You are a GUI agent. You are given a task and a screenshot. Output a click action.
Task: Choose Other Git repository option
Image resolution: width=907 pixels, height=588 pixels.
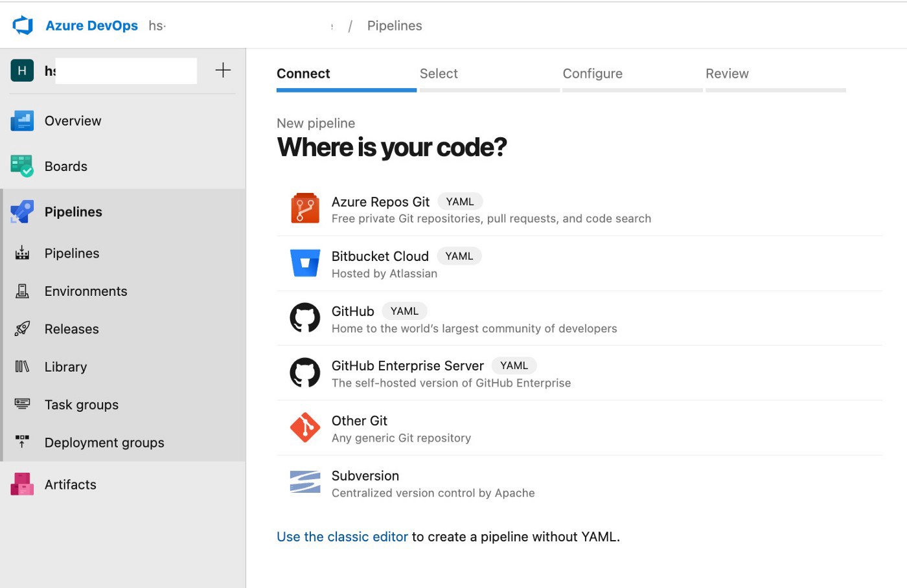(x=359, y=420)
